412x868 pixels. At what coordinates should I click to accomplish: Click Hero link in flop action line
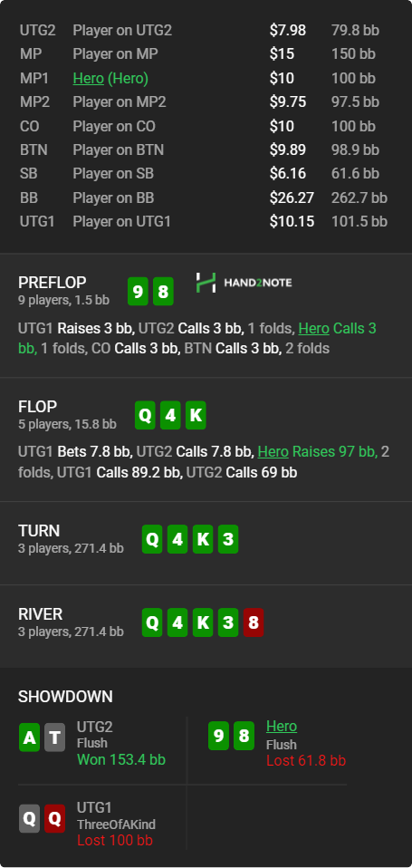pyautogui.click(x=273, y=452)
